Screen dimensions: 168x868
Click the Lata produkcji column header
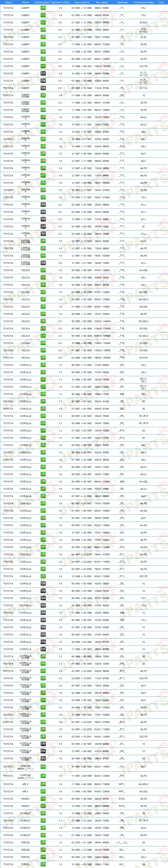click(x=81, y=2)
